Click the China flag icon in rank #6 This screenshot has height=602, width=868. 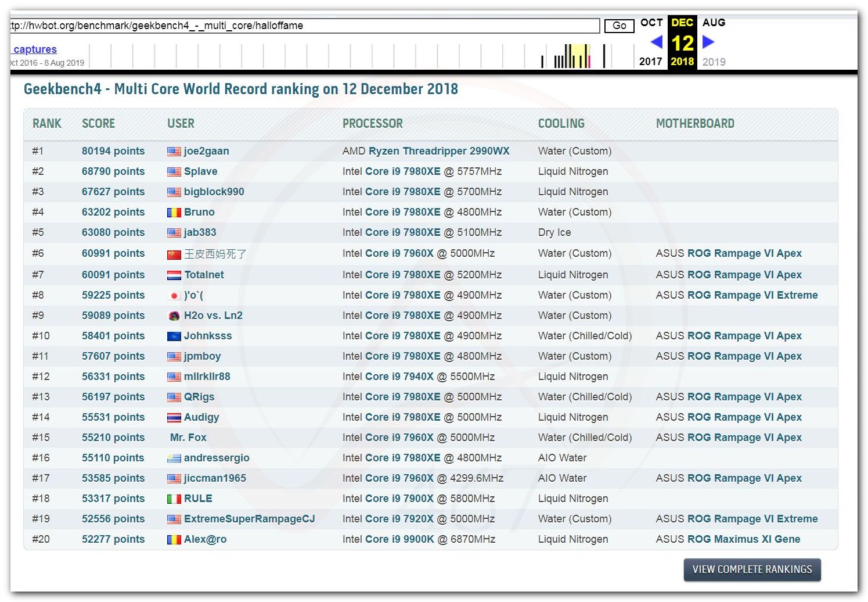point(174,255)
